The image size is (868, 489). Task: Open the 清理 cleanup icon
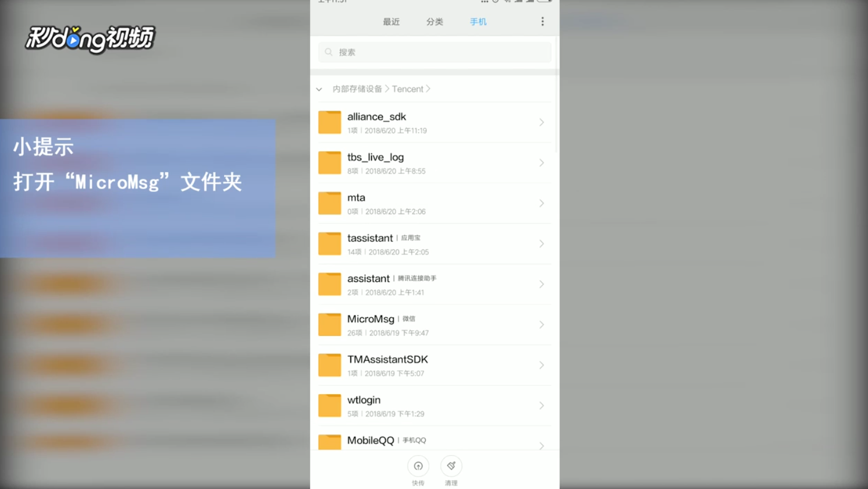coord(451,466)
